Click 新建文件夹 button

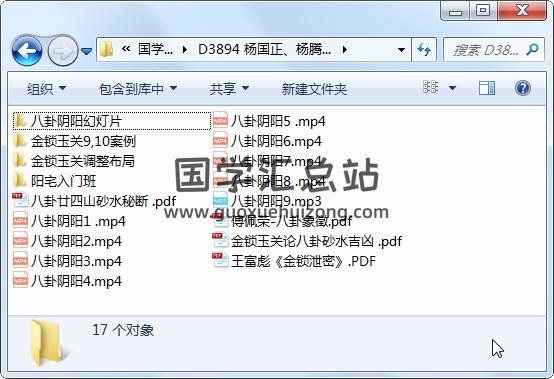(314, 89)
